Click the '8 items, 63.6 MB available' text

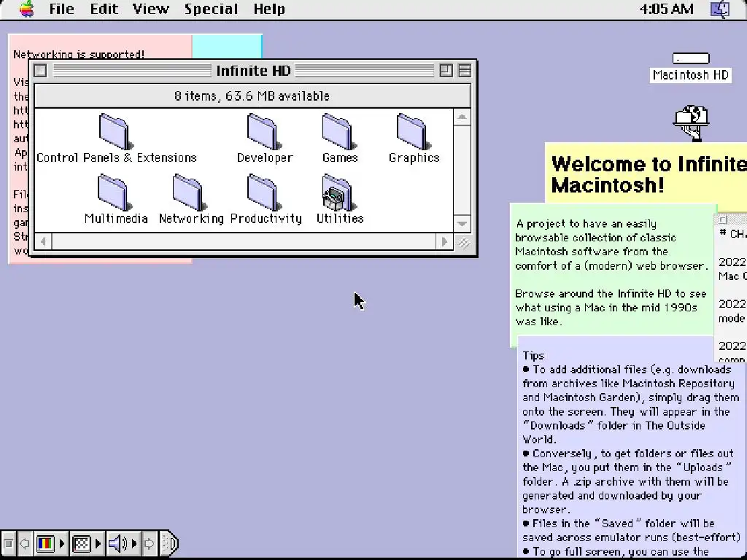252,96
